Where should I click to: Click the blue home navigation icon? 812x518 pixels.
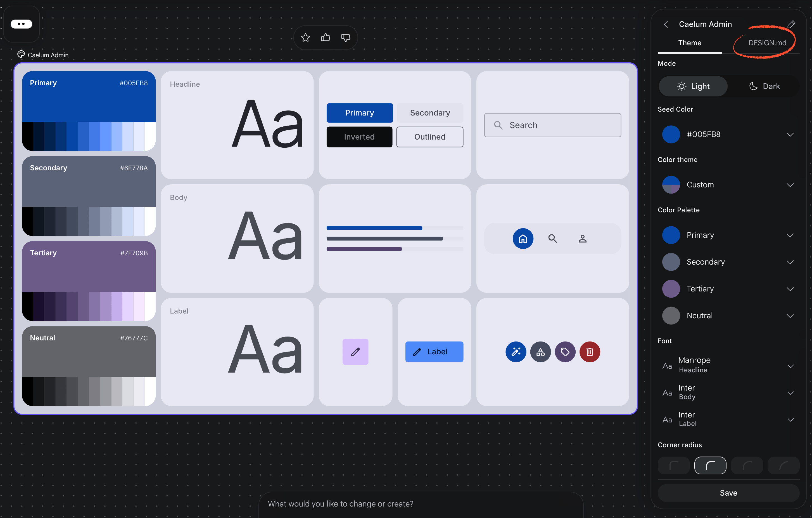(x=523, y=239)
